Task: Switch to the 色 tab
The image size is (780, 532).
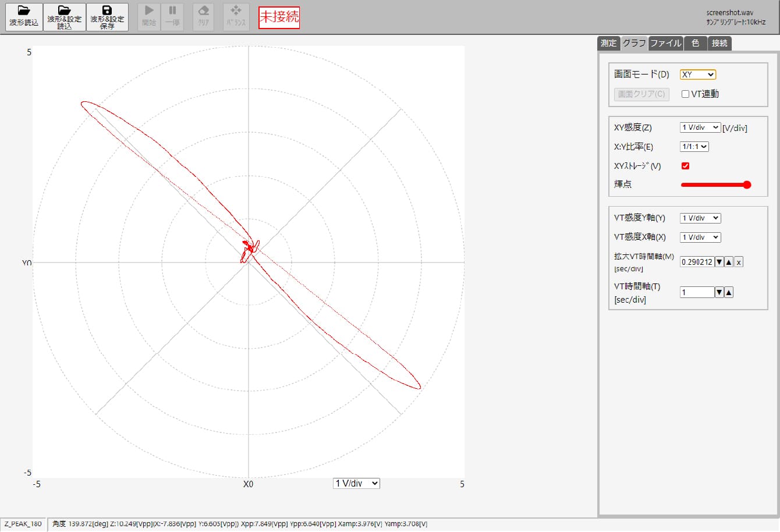Action: (696, 43)
